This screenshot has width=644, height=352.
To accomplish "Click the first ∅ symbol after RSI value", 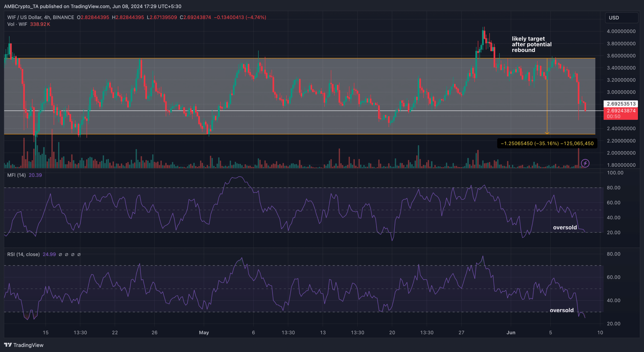I will click(60, 255).
